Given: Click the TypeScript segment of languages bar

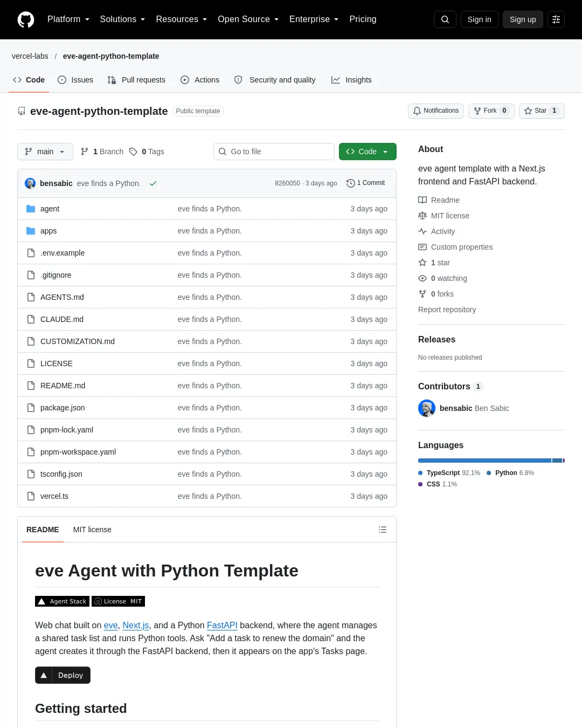Looking at the screenshot, I should click(484, 461).
